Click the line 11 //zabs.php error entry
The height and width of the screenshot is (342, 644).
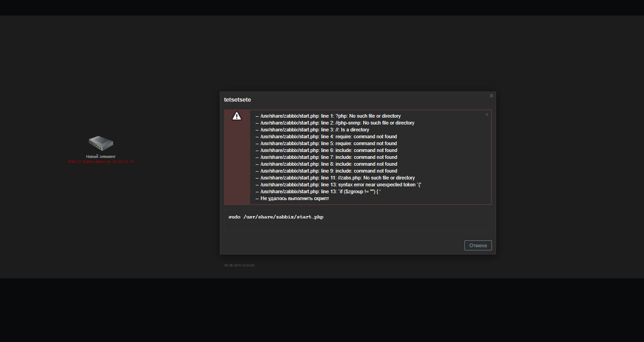[x=335, y=178]
